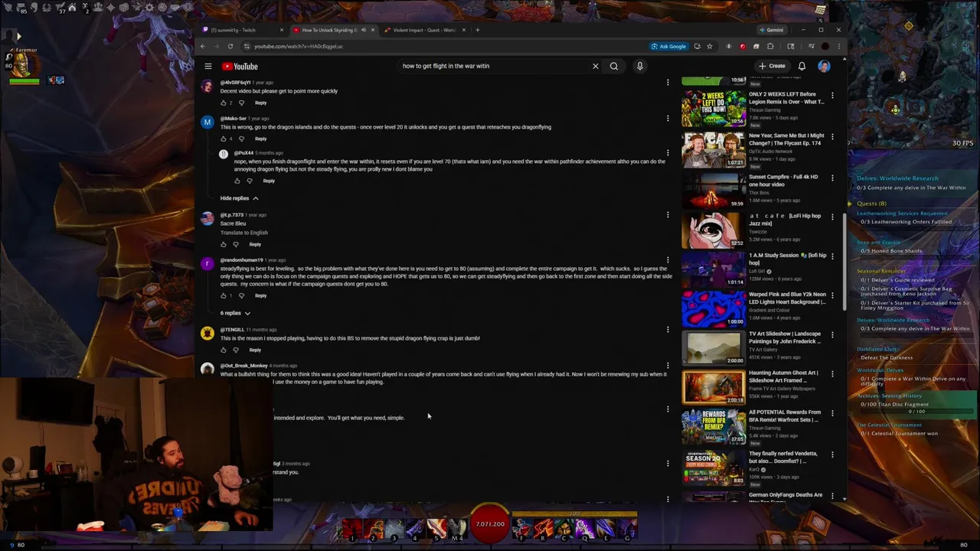980x551 pixels.
Task: Open The Flycast Ep. 174 video thumbnail
Action: tap(714, 148)
